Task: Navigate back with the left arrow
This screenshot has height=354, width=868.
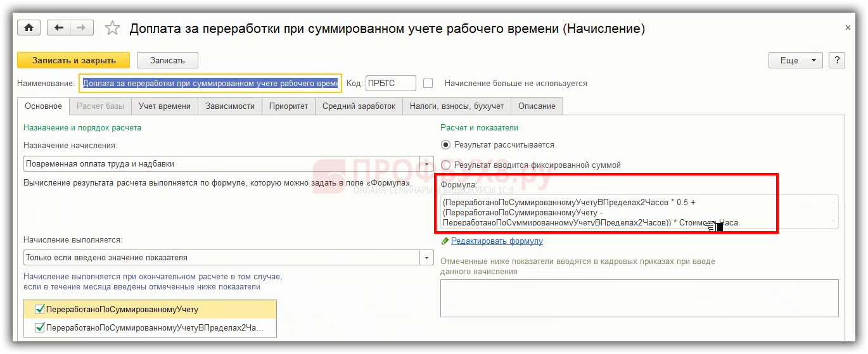Action: [x=60, y=28]
